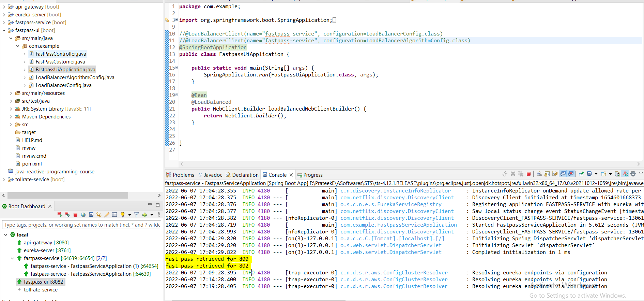This screenshot has width=644, height=301.
Task: Toggle show console on standard error change
Action: point(571,174)
